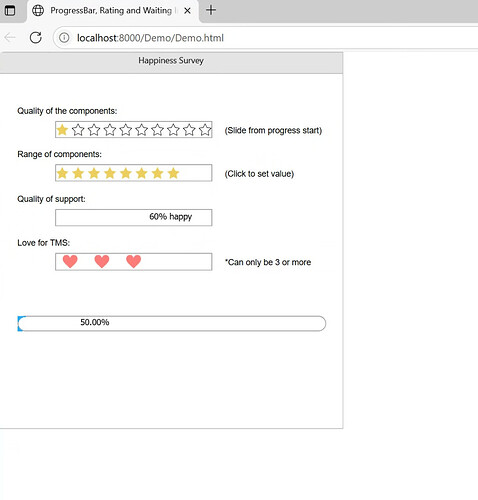Close the ProgressBar, Rating and Waiting tab
Image resolution: width=478 pixels, height=500 pixels.
tap(187, 11)
